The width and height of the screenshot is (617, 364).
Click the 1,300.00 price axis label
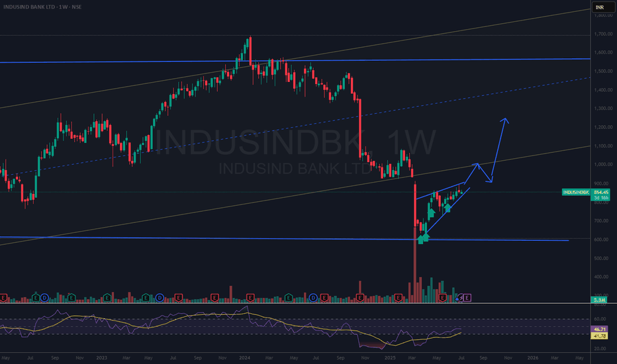[x=603, y=109]
